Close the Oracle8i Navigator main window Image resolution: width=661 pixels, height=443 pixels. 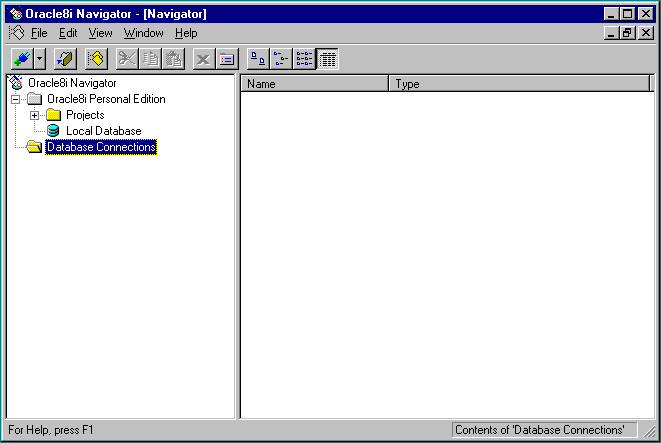[646, 14]
